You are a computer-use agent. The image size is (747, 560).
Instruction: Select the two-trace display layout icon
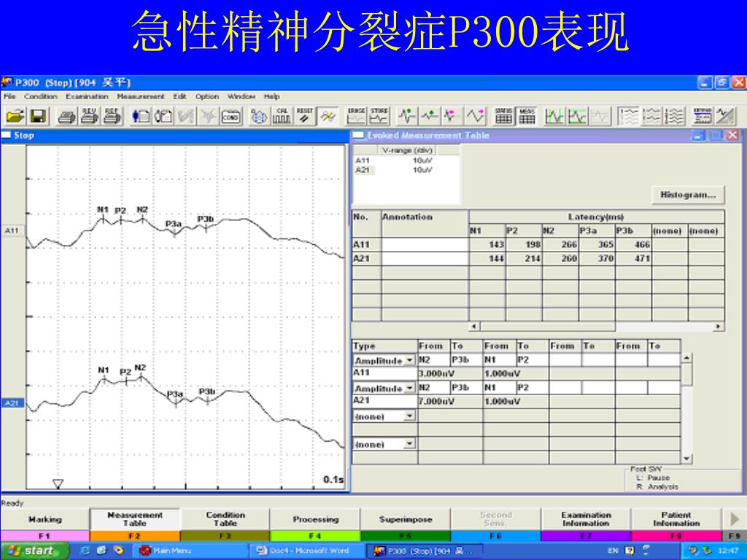(x=651, y=116)
